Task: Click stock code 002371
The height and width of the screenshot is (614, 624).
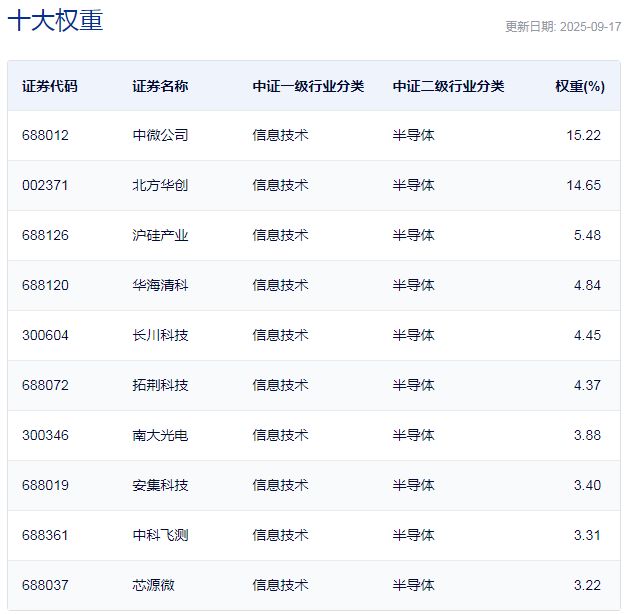Action: point(45,185)
